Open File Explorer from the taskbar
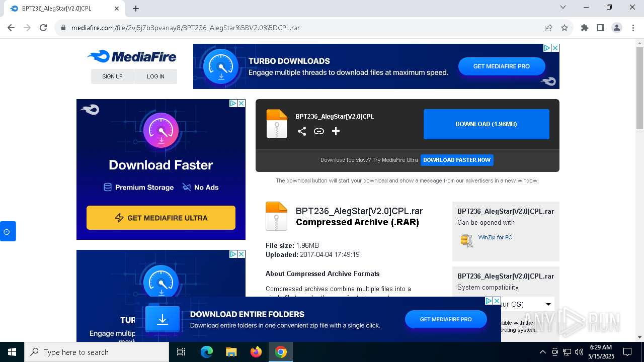The height and width of the screenshot is (362, 644). point(231,352)
